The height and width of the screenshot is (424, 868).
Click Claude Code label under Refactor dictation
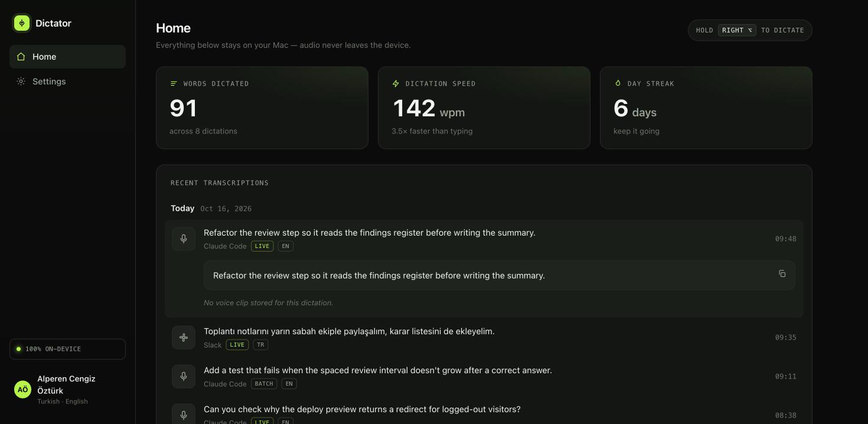pos(225,246)
